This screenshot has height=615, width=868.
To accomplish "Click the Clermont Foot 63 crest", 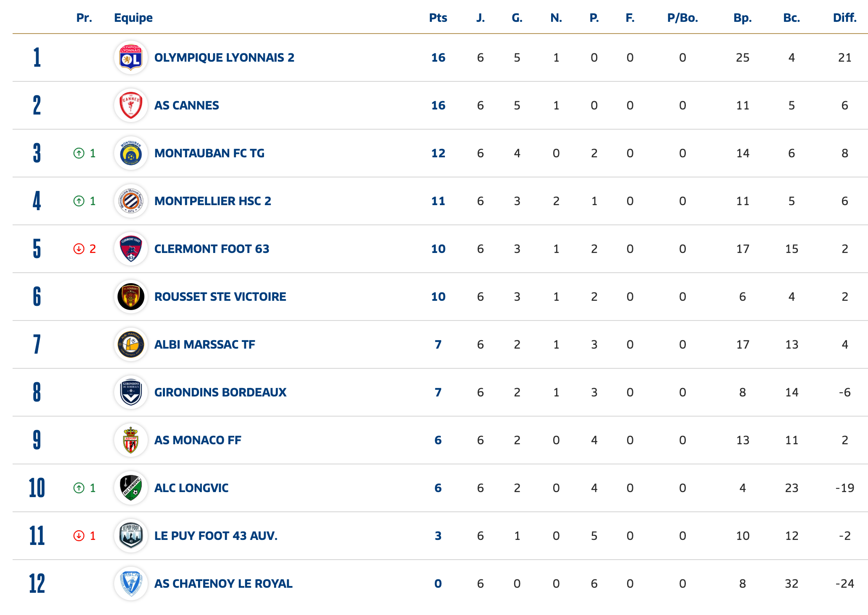I will coord(131,249).
